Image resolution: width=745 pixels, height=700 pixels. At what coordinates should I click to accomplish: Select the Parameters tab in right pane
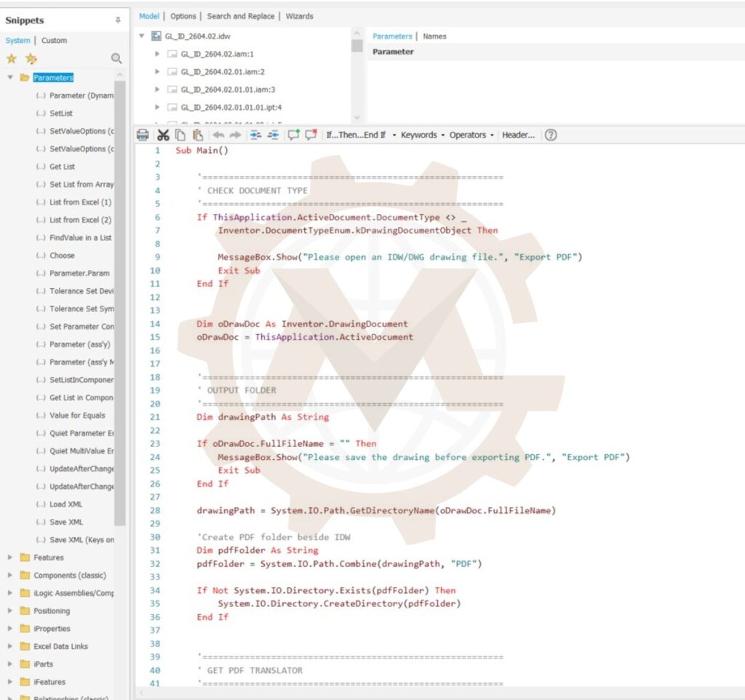[392, 36]
